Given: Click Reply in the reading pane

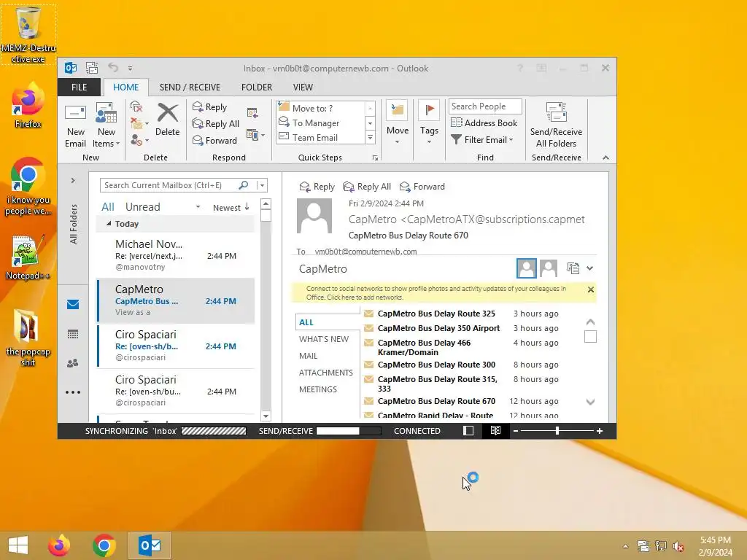Looking at the screenshot, I should 317,187.
